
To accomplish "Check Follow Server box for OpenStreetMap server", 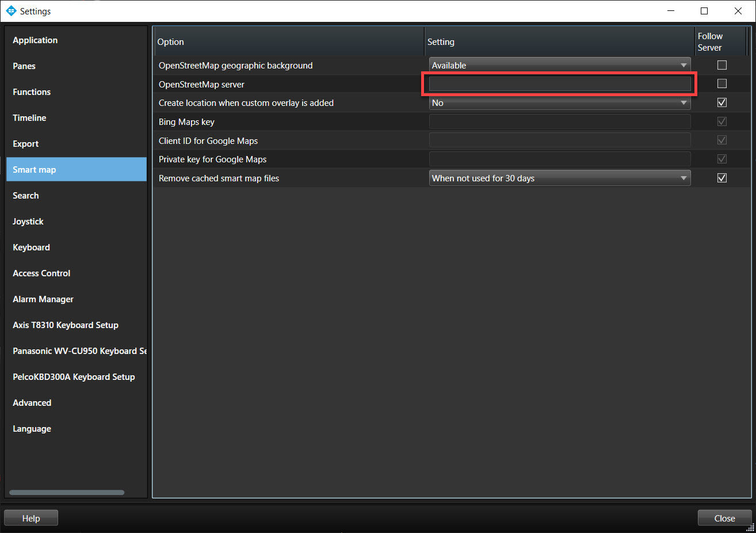I will tap(721, 84).
